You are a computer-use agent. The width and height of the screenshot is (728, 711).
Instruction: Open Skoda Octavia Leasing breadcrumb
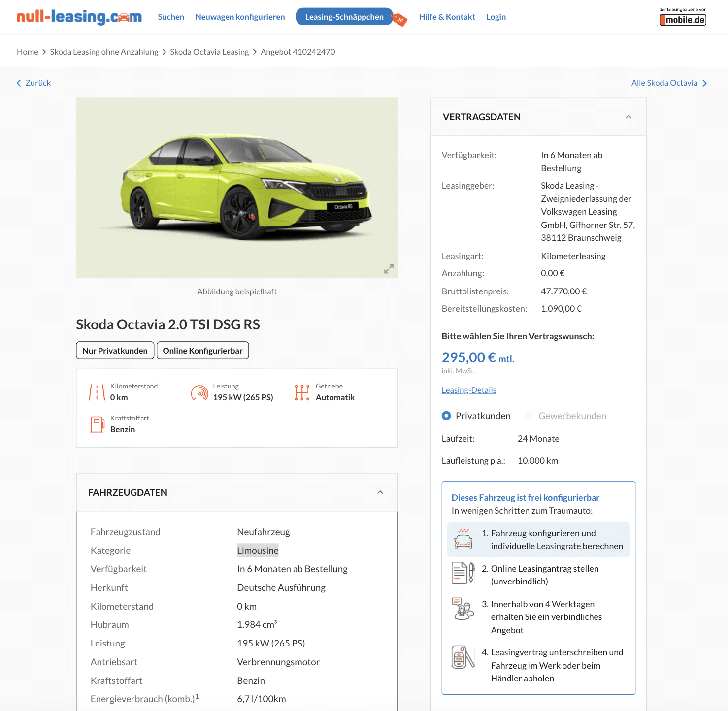pyautogui.click(x=209, y=52)
